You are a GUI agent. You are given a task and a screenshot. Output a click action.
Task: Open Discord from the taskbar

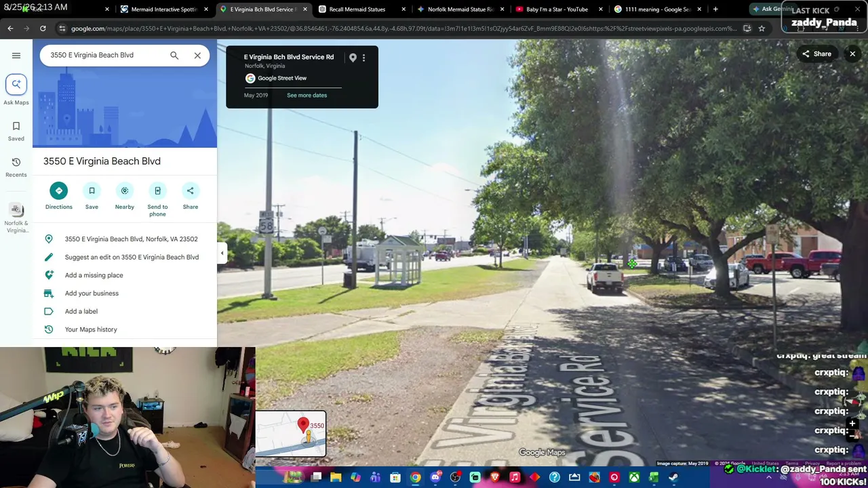click(x=435, y=478)
